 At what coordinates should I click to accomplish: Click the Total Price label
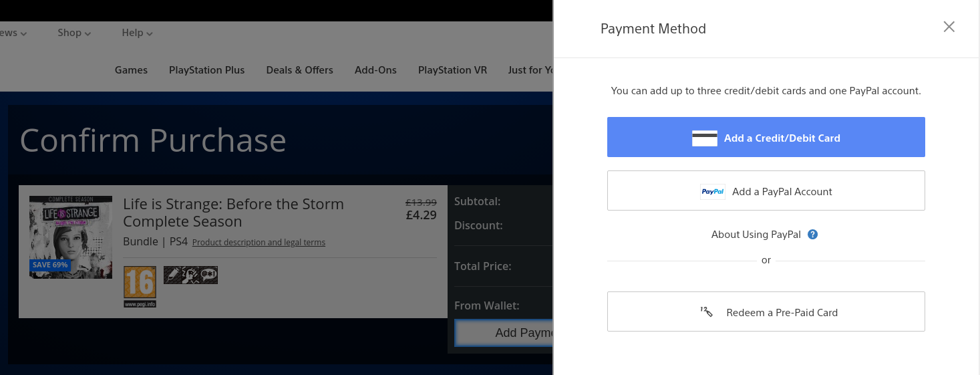click(482, 266)
